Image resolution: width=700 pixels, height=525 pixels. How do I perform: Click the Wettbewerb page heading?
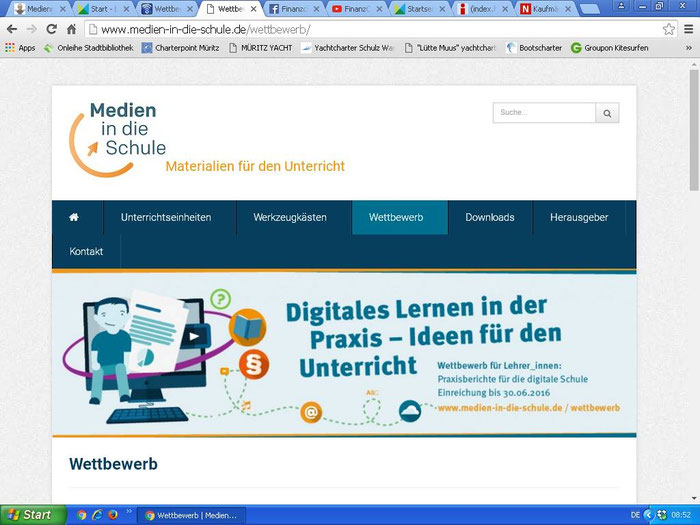pyautogui.click(x=113, y=464)
